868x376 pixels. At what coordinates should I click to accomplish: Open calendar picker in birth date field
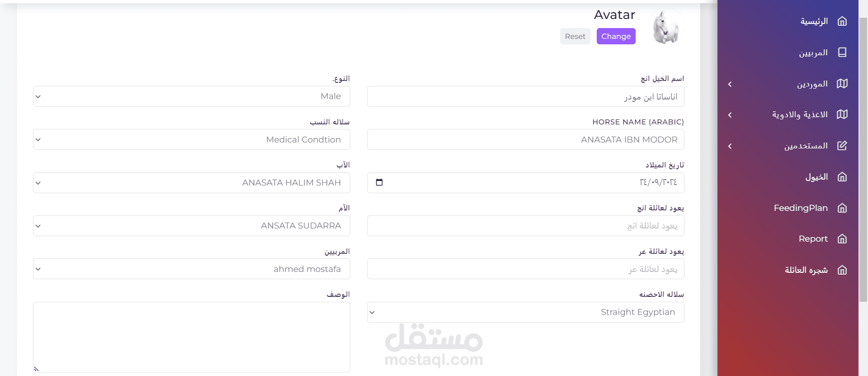(x=379, y=182)
